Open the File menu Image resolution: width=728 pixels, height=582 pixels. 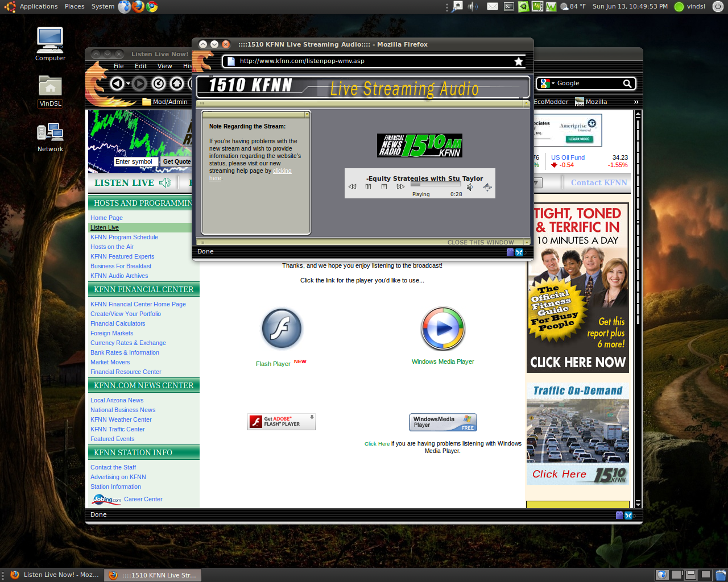[118, 66]
